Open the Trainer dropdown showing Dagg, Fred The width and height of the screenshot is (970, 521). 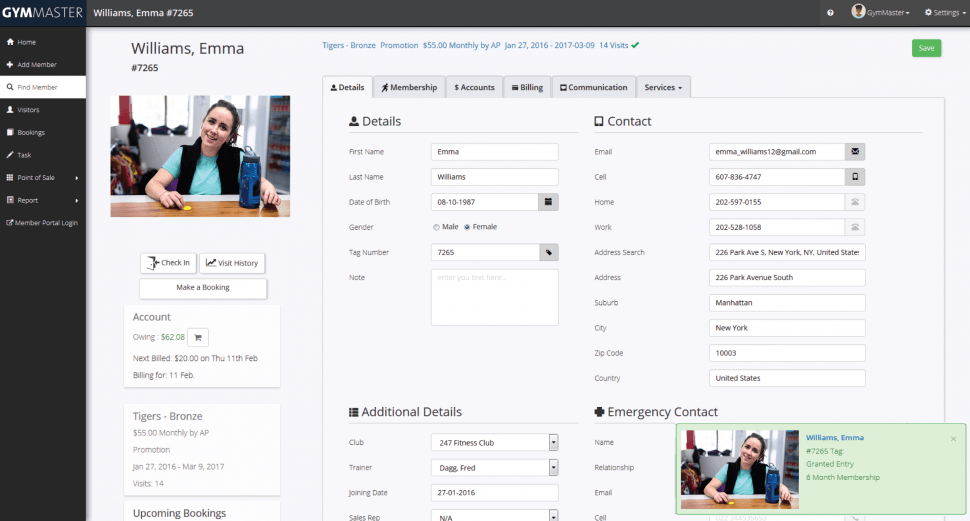coord(553,467)
